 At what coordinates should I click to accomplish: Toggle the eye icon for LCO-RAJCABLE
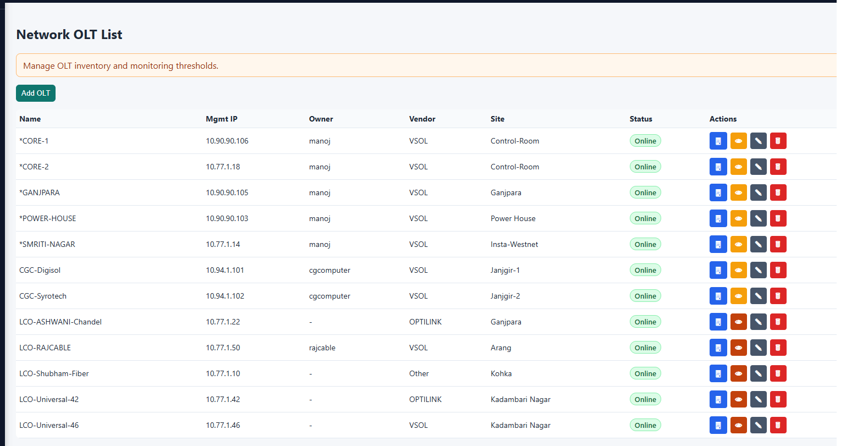[x=738, y=348]
